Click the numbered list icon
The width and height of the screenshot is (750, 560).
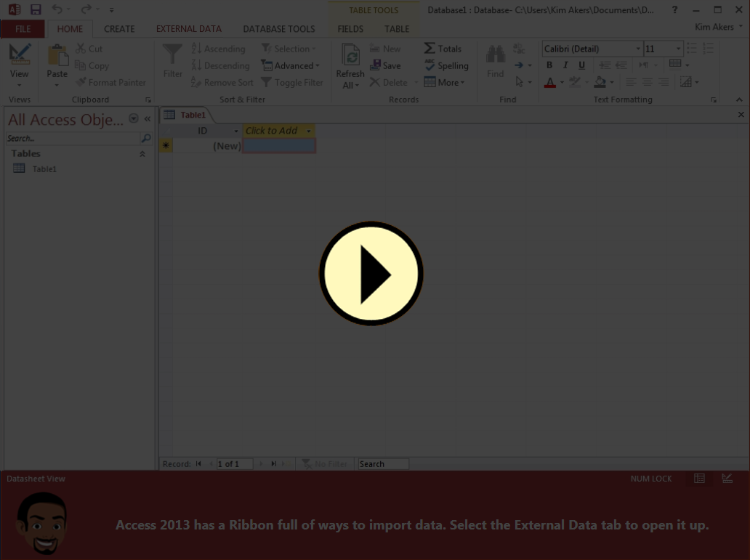708,48
